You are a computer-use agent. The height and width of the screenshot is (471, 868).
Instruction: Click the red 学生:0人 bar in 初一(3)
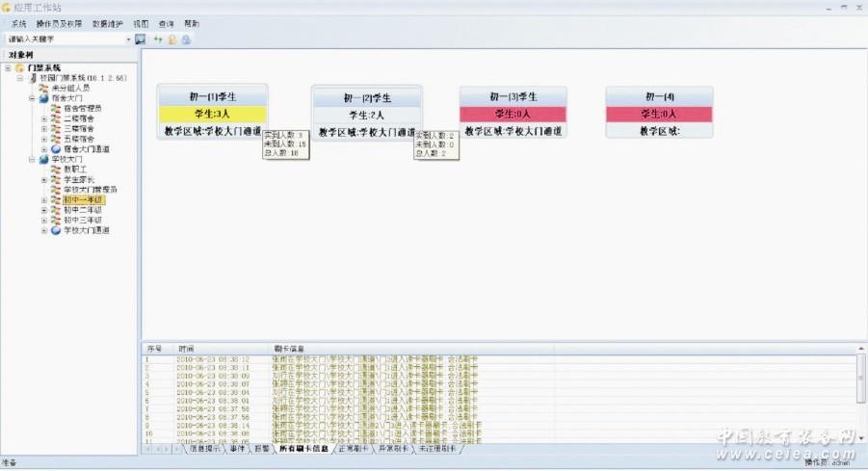513,115
